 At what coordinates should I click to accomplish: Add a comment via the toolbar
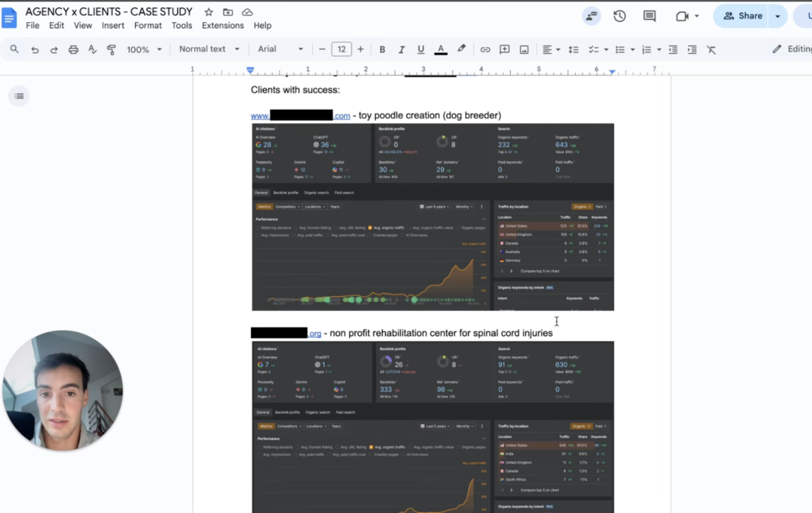504,49
